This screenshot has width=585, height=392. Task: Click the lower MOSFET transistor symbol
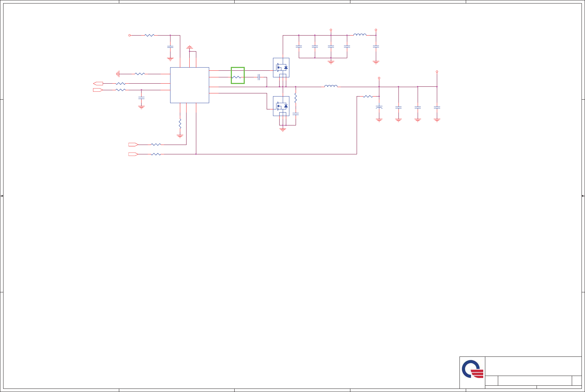(x=281, y=106)
